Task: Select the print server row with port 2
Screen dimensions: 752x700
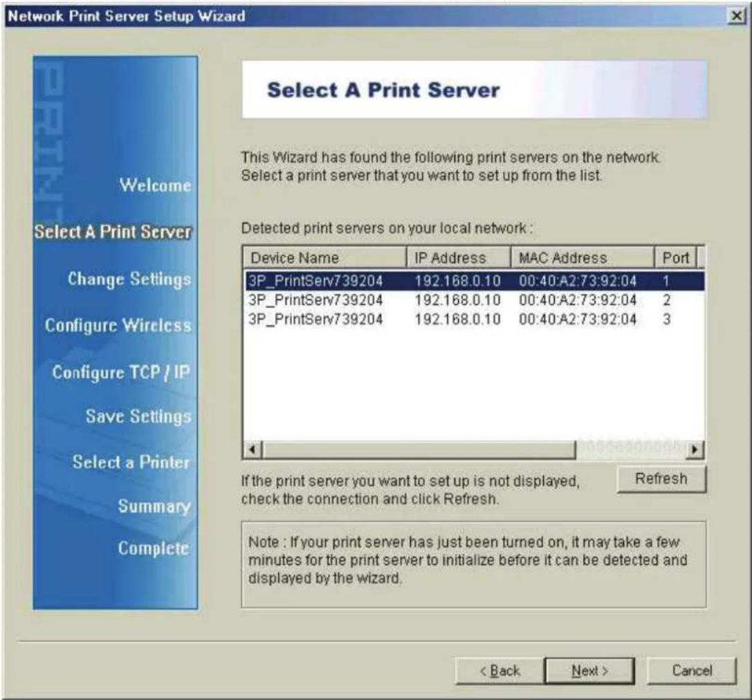Action: click(475, 300)
